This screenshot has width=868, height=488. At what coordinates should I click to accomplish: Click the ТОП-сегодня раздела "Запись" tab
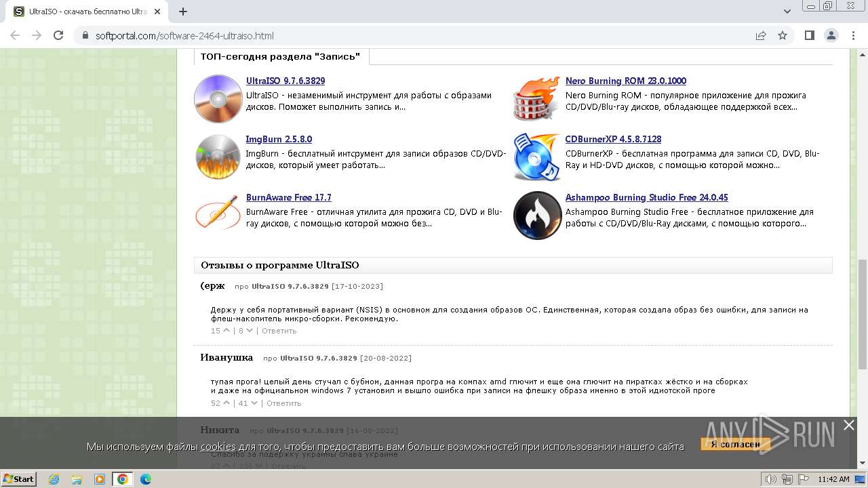281,56
